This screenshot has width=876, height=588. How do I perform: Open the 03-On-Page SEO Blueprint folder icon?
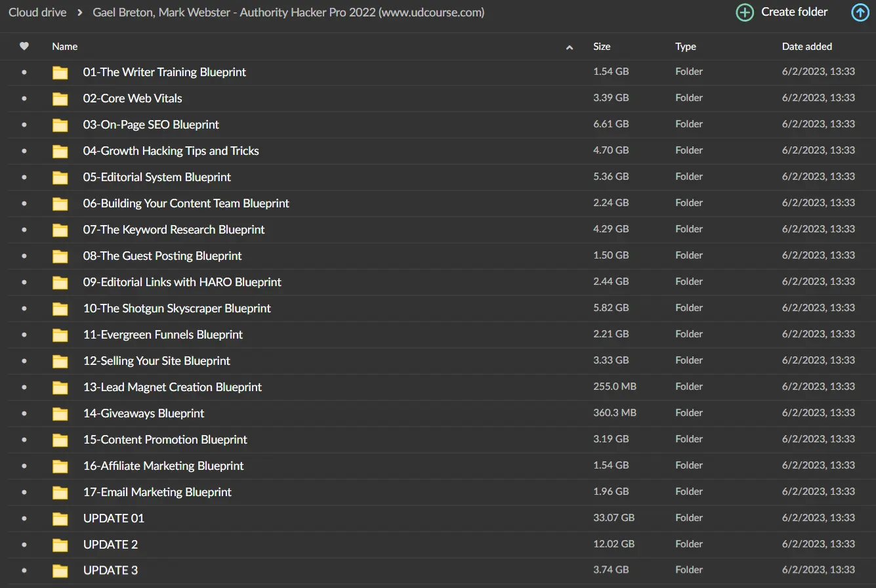tap(60, 125)
